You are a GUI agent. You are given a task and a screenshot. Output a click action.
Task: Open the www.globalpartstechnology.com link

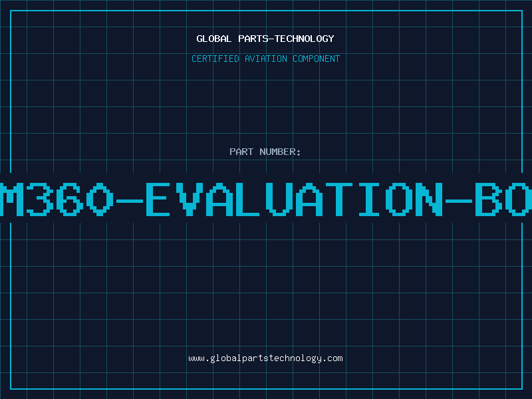265,358
